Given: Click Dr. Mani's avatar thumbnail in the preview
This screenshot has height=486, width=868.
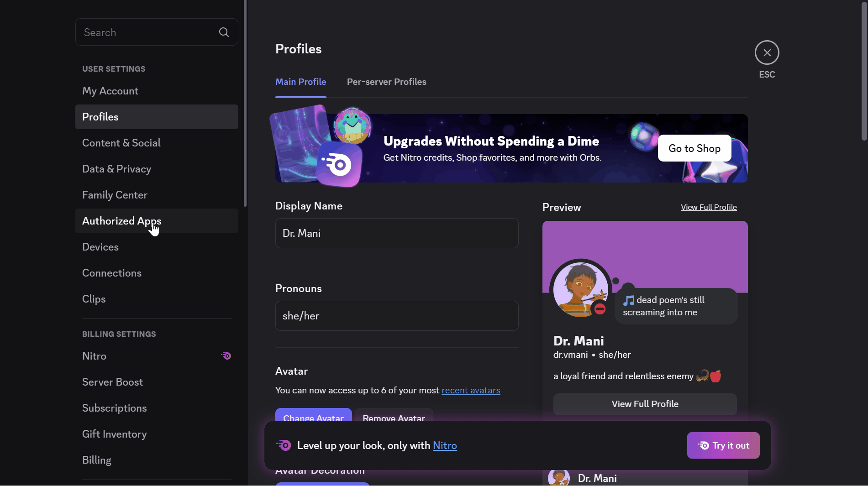Looking at the screenshot, I should pyautogui.click(x=580, y=289).
